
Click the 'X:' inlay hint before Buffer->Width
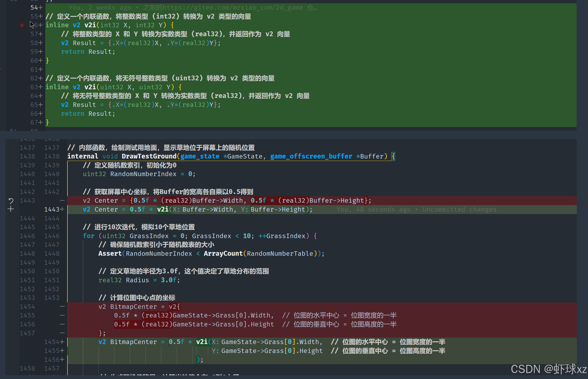(x=176, y=209)
